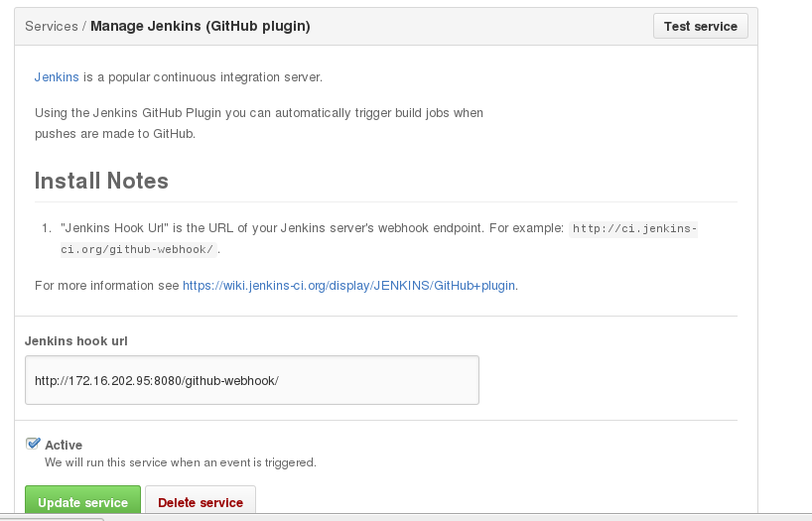The image size is (812, 521).
Task: Open the Jenkins link
Action: [x=57, y=77]
